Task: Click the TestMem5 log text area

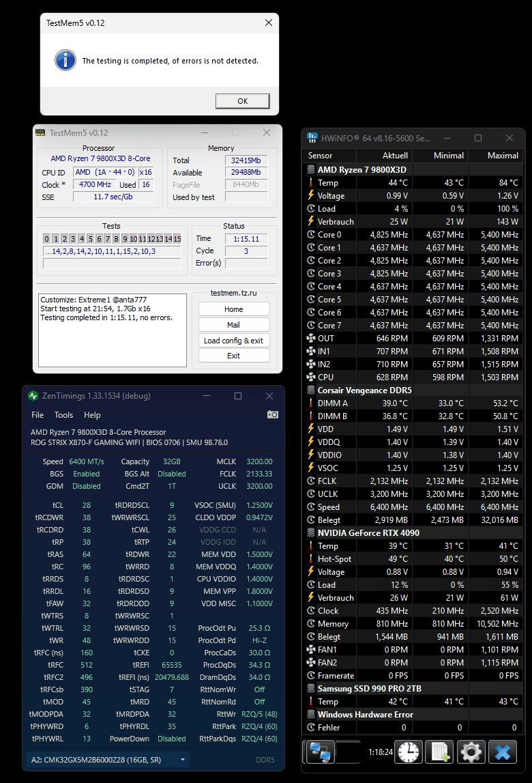Action: pos(113,330)
